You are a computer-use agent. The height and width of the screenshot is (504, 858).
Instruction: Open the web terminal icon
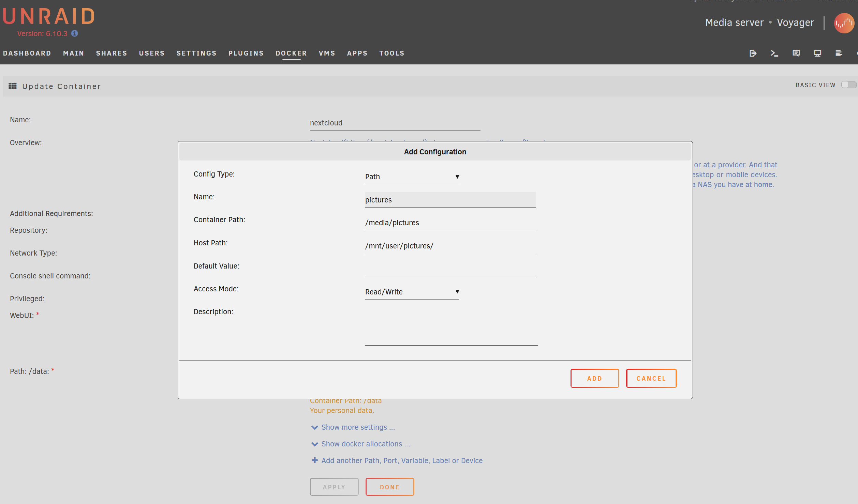[774, 53]
